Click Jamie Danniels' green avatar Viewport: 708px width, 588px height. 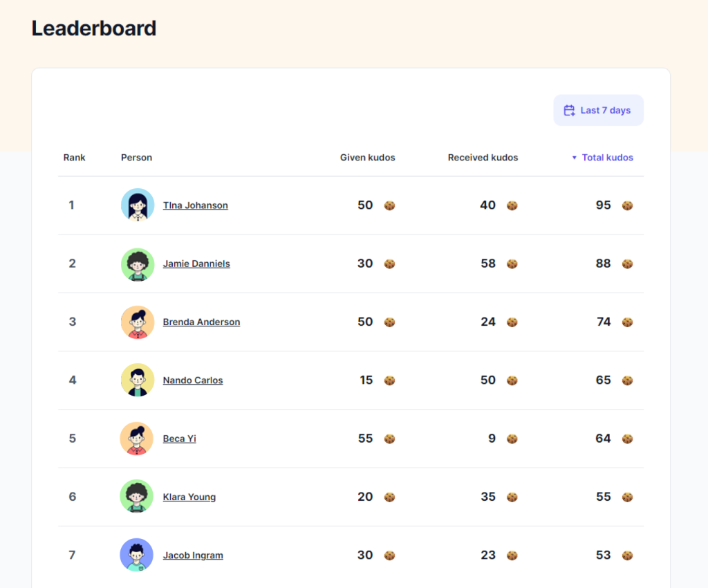point(138,264)
